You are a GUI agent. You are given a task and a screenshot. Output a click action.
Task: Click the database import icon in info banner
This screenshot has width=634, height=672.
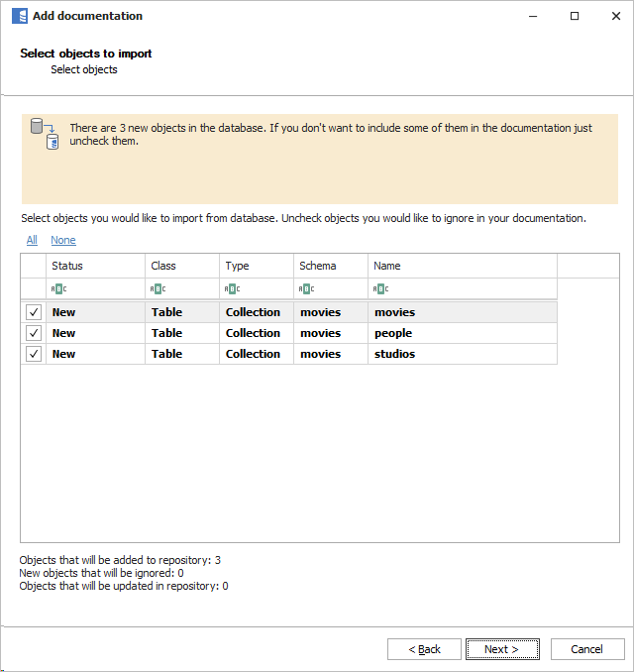45,134
